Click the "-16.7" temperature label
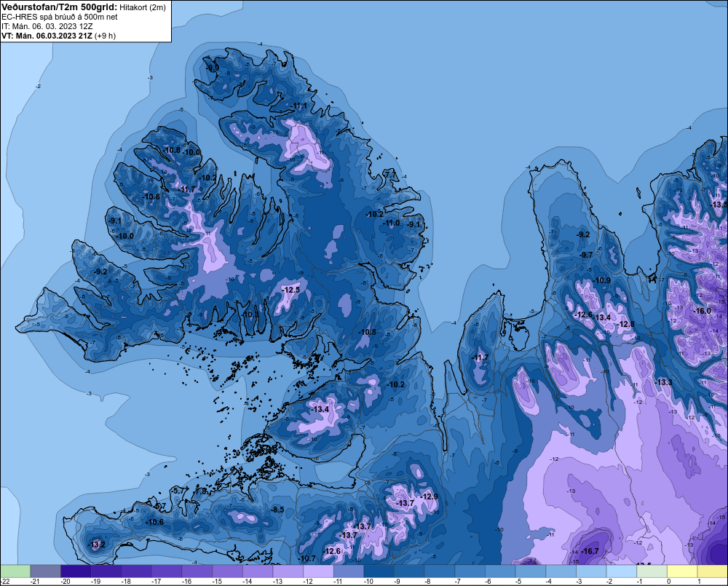The width and height of the screenshot is (728, 586). 590,551
